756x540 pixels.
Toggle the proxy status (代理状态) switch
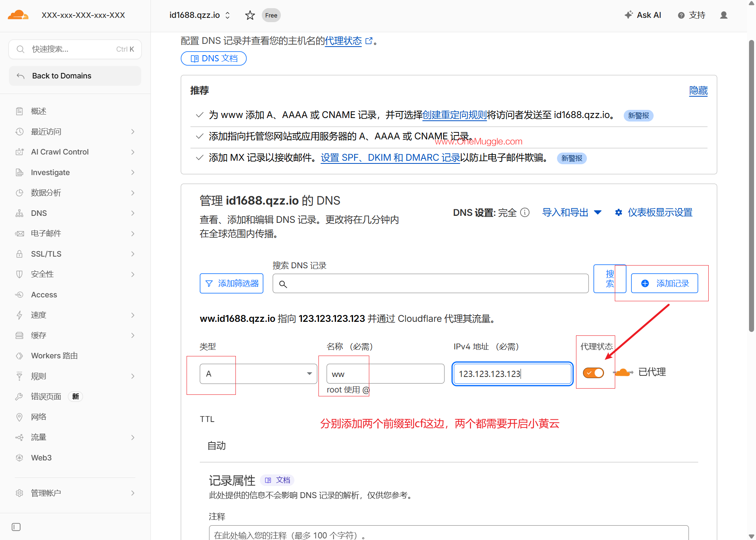point(593,373)
